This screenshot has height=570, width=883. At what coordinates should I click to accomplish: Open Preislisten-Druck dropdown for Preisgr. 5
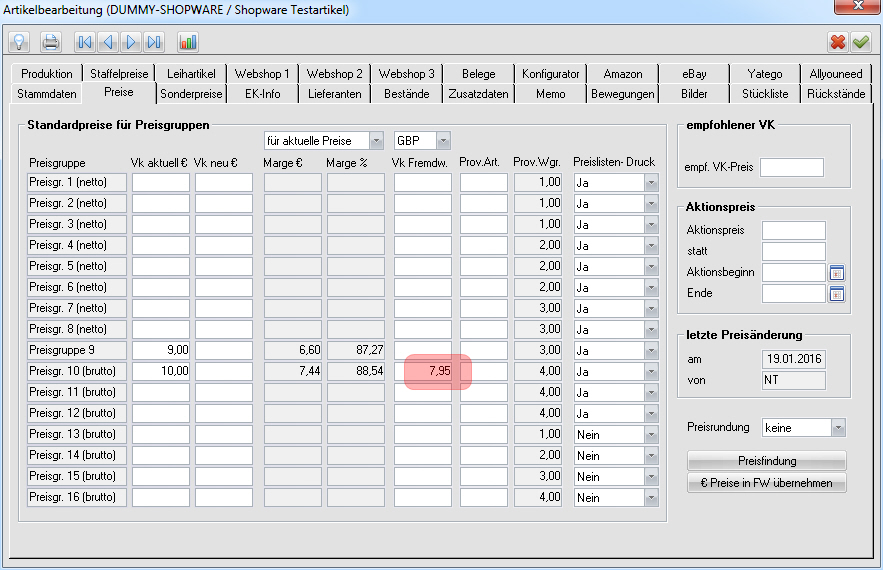tap(652, 266)
